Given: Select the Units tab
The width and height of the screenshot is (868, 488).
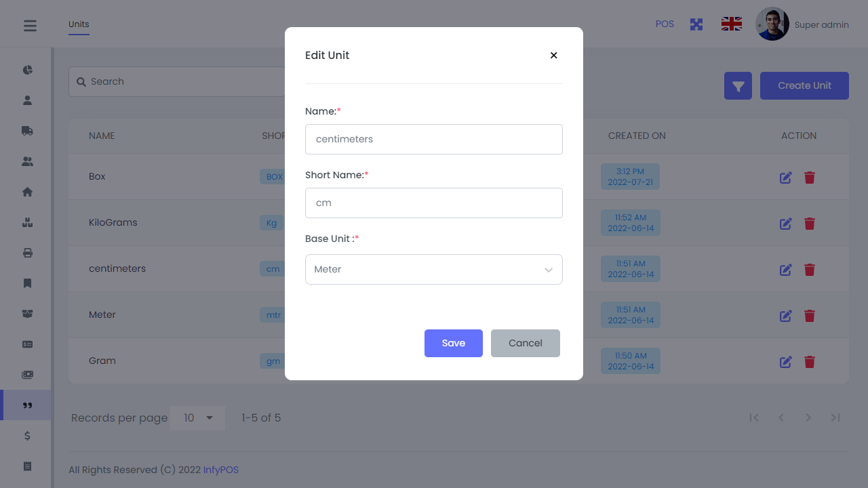Looking at the screenshot, I should coord(79,24).
